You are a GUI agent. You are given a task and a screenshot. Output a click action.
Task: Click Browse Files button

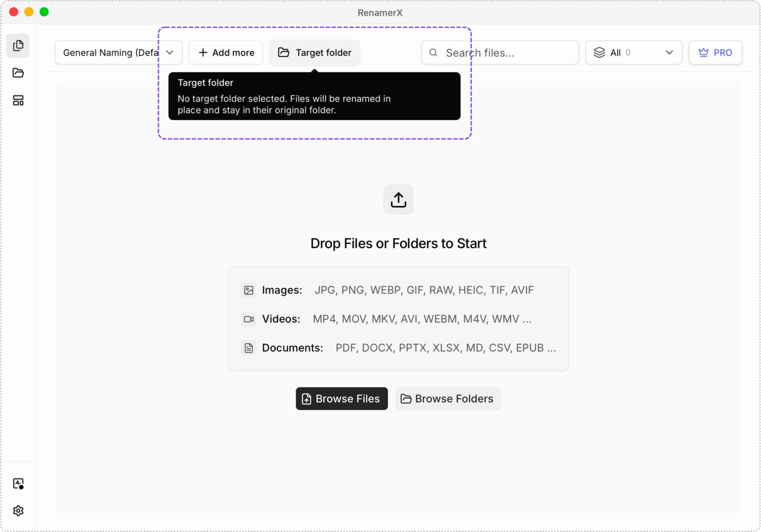pyautogui.click(x=342, y=399)
